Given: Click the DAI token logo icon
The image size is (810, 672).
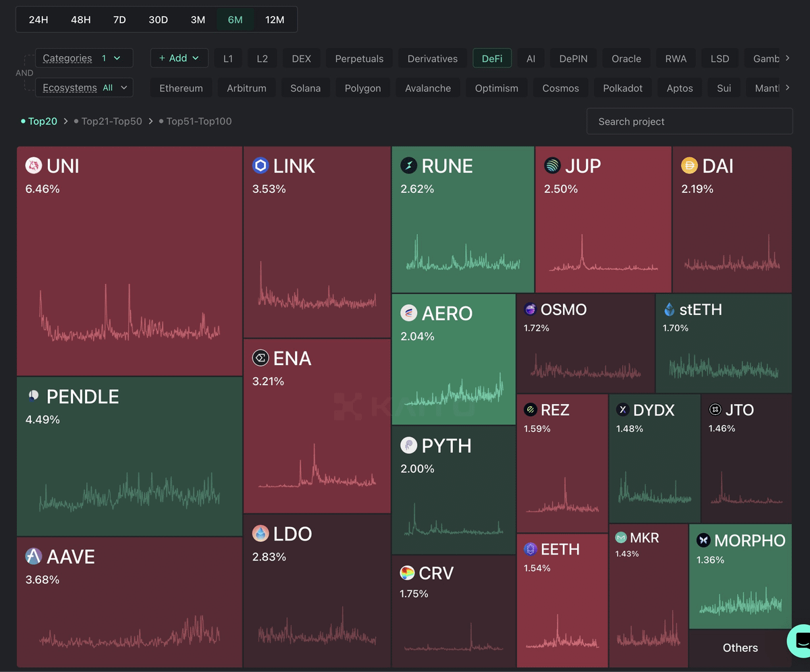Looking at the screenshot, I should pos(689,165).
